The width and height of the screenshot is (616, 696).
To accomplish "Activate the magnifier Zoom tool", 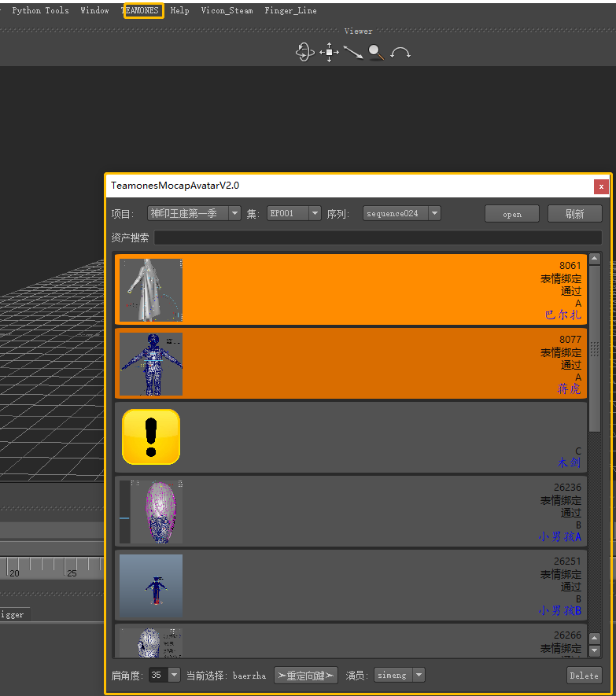I will click(x=376, y=53).
